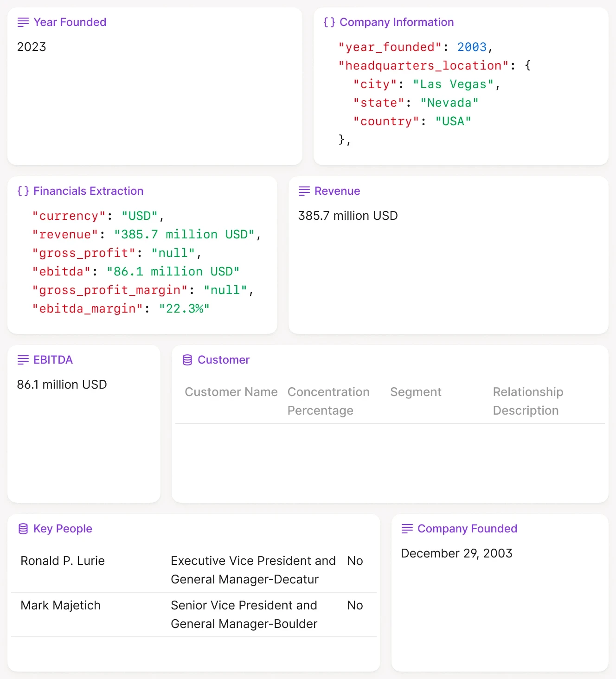Click the year_founded value 2003
Image resolution: width=616 pixels, height=679 pixels.
click(x=472, y=47)
